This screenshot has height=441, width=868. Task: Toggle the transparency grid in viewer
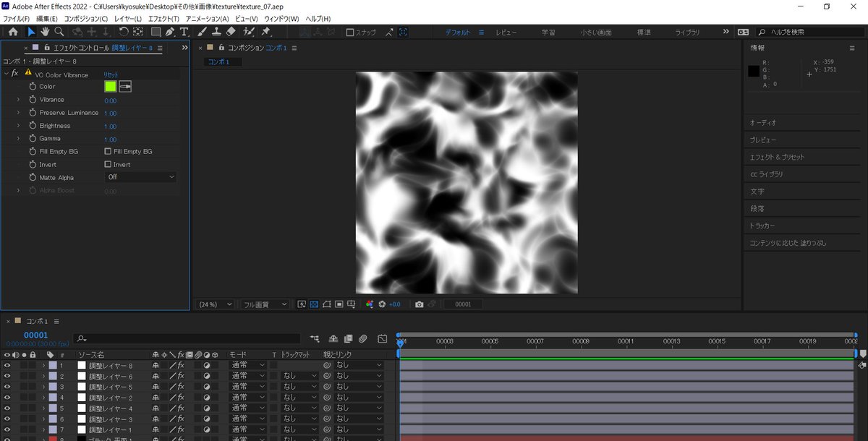tap(314, 304)
